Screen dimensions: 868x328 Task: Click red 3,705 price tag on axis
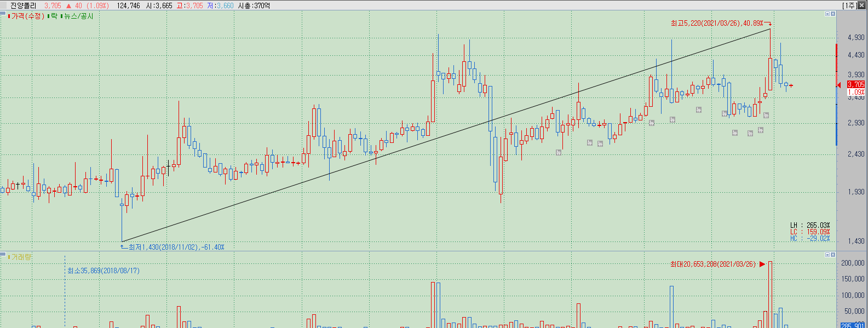(x=856, y=84)
